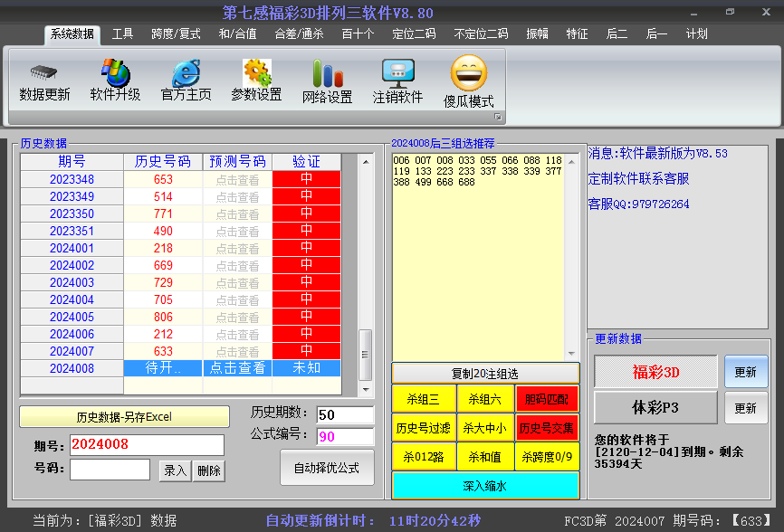
Task: Open the 定位二码 tab
Action: coord(414,34)
